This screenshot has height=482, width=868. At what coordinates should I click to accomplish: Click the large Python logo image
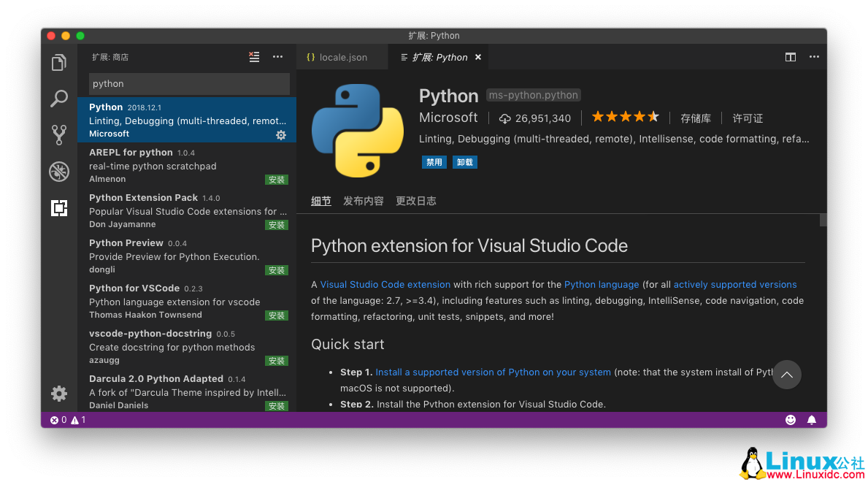click(358, 131)
